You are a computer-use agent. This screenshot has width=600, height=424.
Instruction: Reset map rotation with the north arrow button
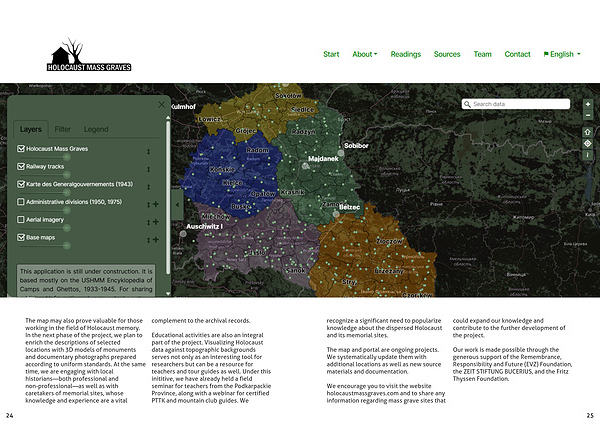point(588,132)
